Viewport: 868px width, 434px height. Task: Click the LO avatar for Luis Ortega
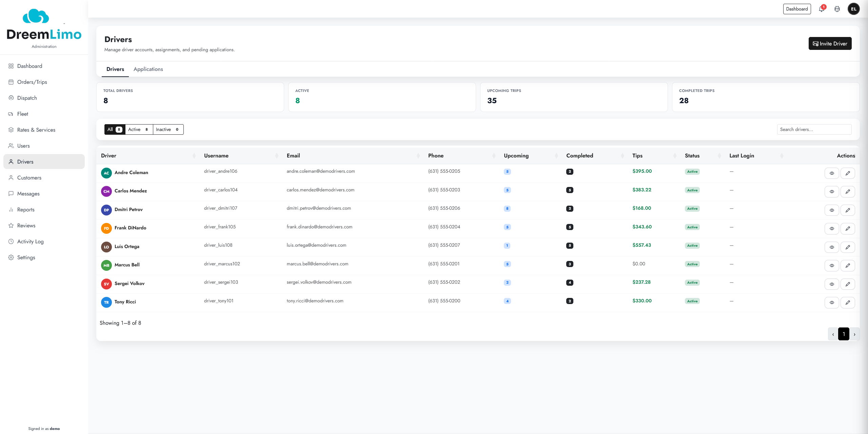click(106, 247)
